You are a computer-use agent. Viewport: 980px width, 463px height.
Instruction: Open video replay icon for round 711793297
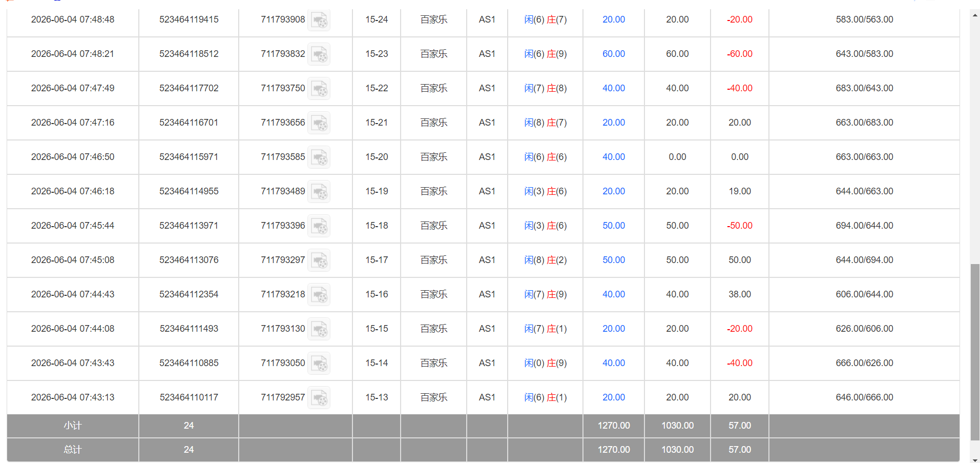[x=319, y=260]
